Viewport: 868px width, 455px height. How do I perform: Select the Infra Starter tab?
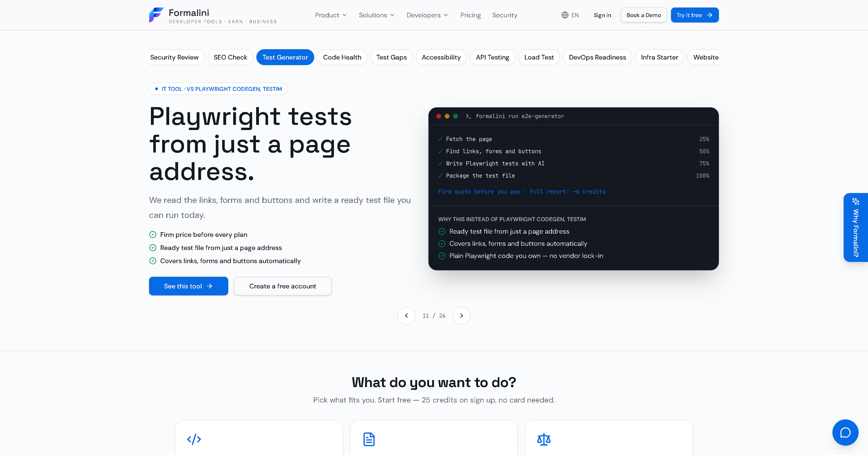pyautogui.click(x=659, y=57)
